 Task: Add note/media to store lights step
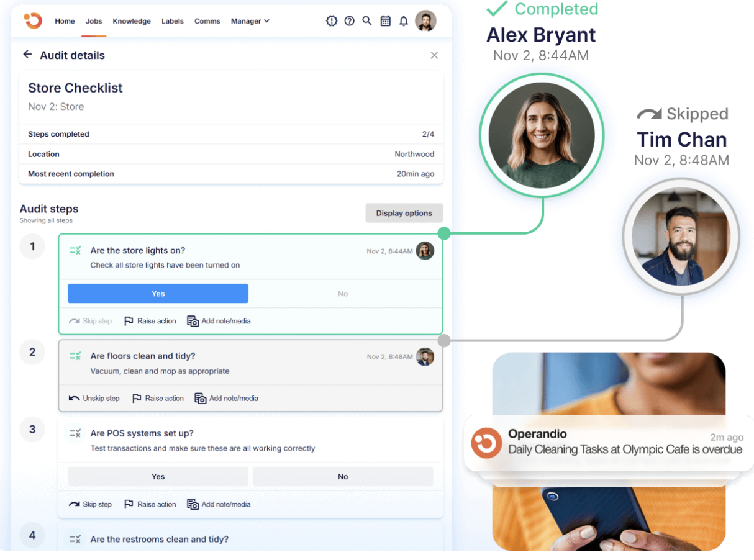(219, 321)
